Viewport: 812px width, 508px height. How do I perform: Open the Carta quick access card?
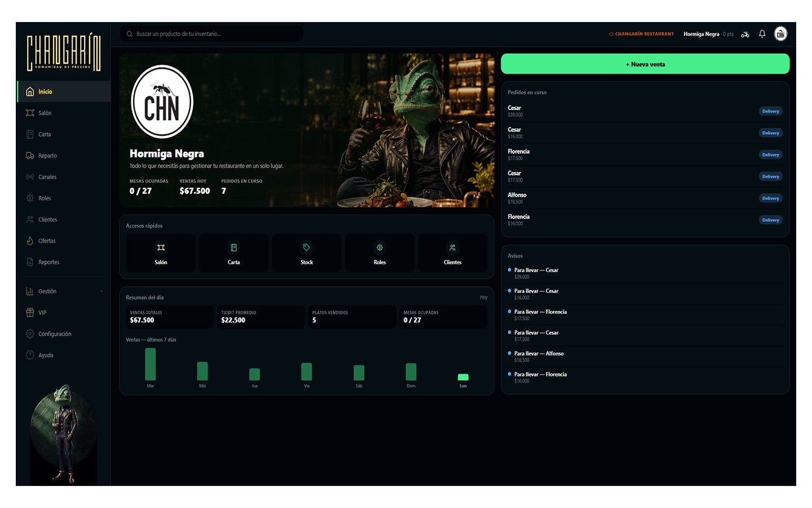coord(233,253)
